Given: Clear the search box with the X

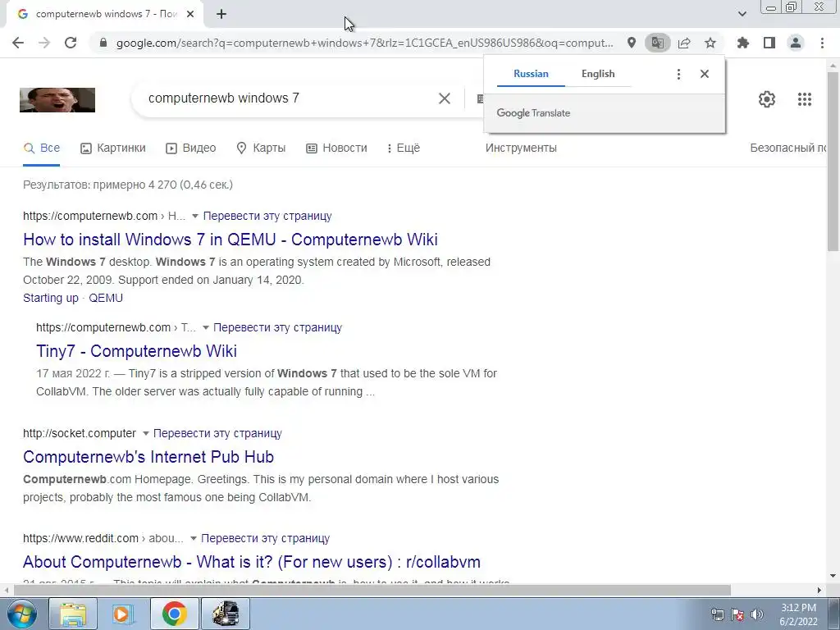Looking at the screenshot, I should point(445,98).
